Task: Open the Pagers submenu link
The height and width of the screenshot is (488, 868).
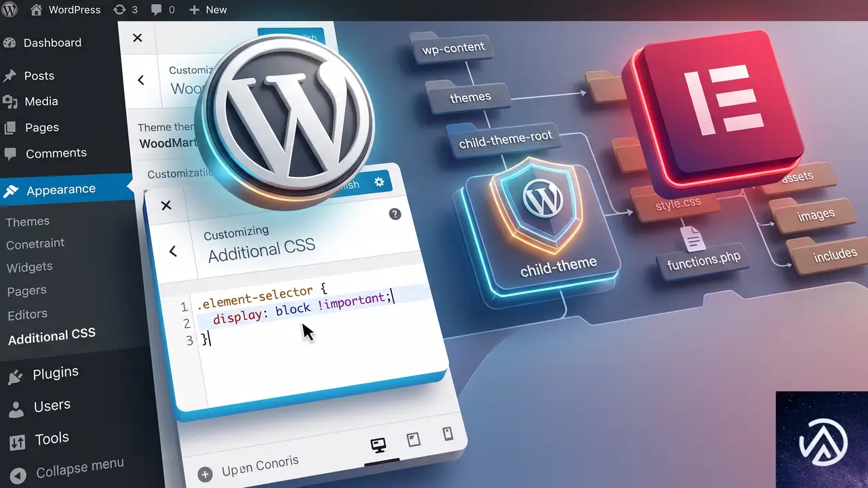Action: 27,291
